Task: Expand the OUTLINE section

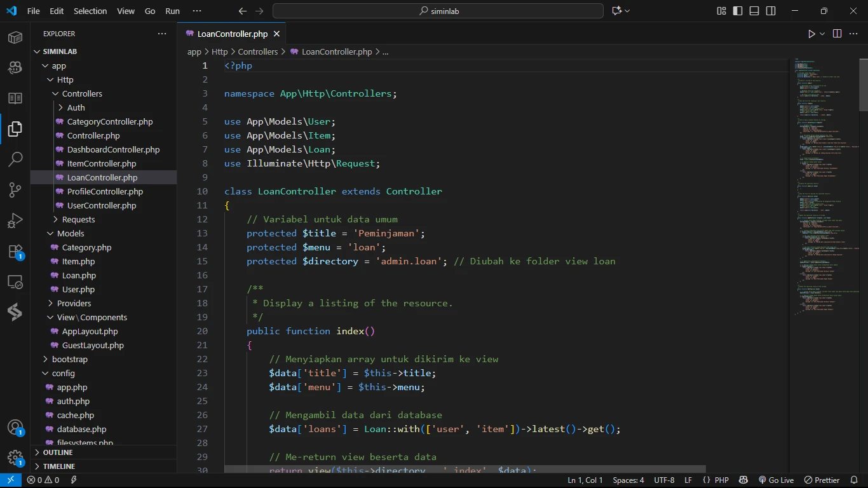Action: click(x=58, y=452)
